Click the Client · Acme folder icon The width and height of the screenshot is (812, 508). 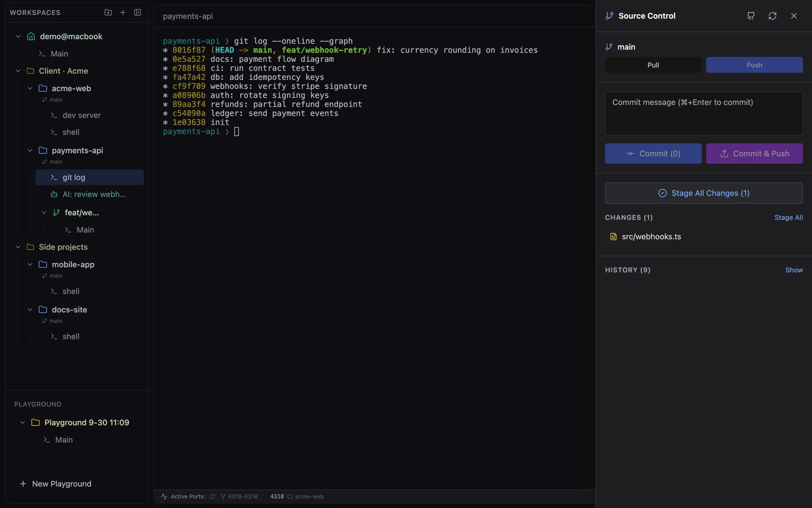click(x=30, y=71)
